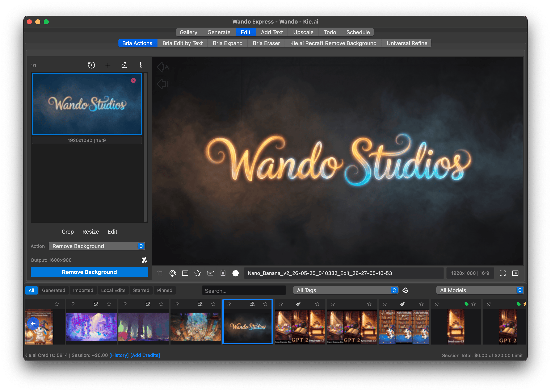
Task: Open the All Tags dropdown
Action: 345,290
